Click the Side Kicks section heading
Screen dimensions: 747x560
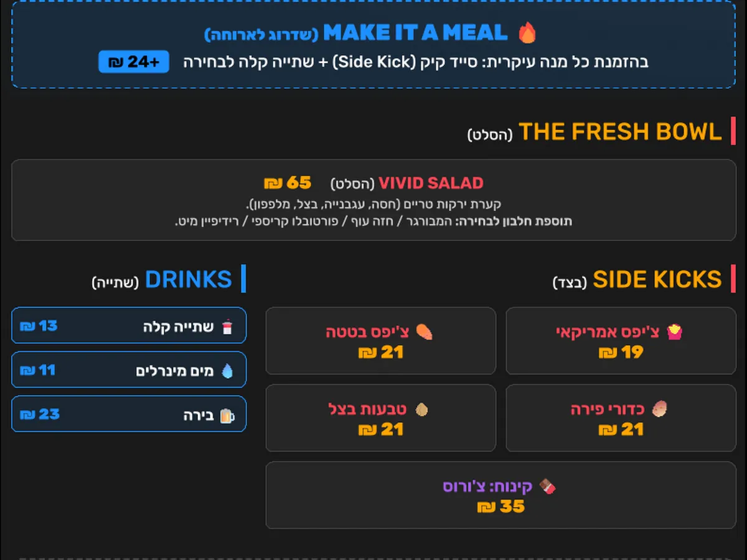coord(657,280)
